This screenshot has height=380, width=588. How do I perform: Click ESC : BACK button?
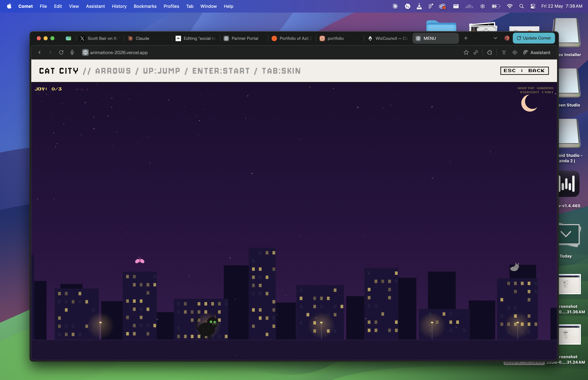[x=524, y=71]
